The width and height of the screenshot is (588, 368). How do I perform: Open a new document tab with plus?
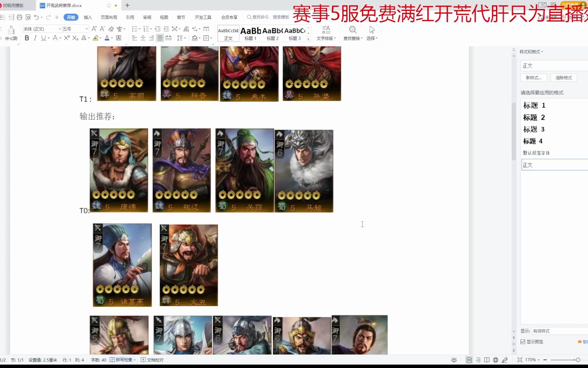click(127, 5)
